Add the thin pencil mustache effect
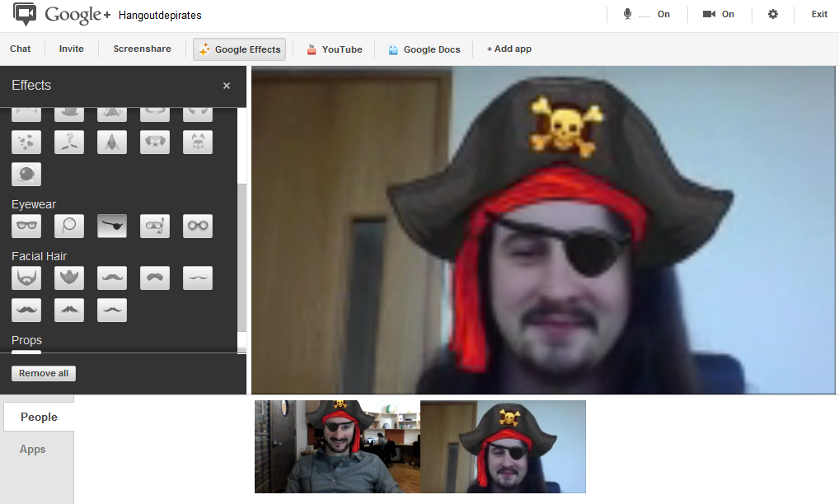 click(198, 278)
